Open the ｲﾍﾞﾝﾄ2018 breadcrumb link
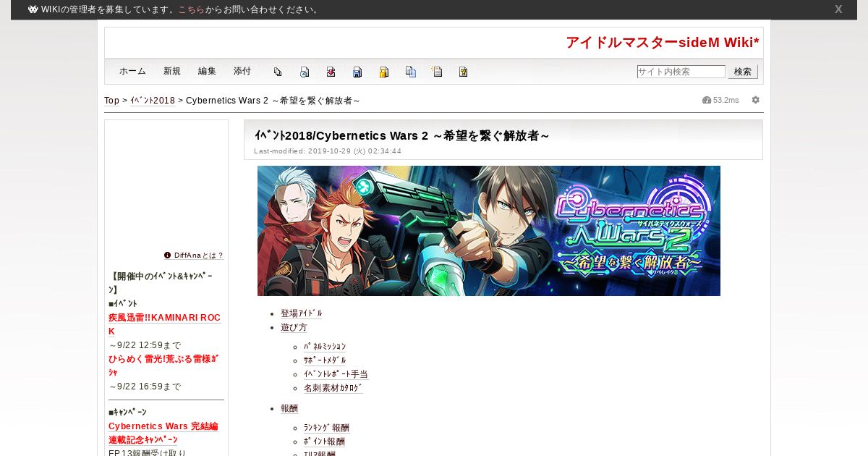The height and width of the screenshot is (456, 868). [153, 101]
